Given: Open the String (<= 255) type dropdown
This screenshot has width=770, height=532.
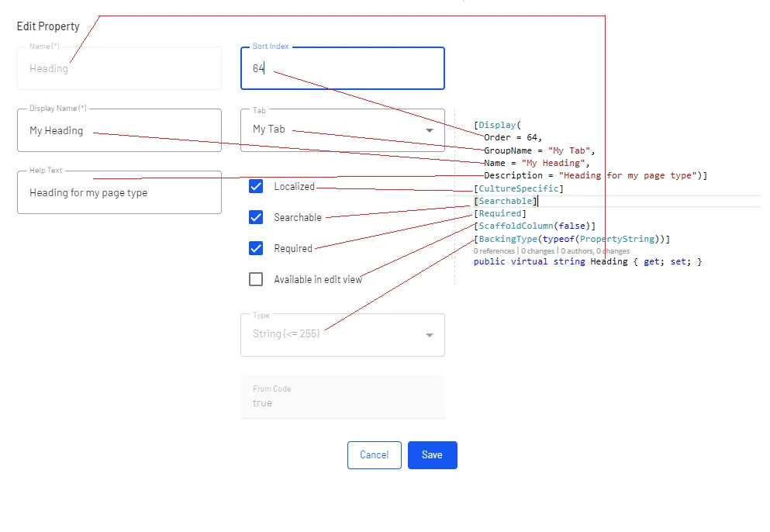Looking at the screenshot, I should 343,335.
